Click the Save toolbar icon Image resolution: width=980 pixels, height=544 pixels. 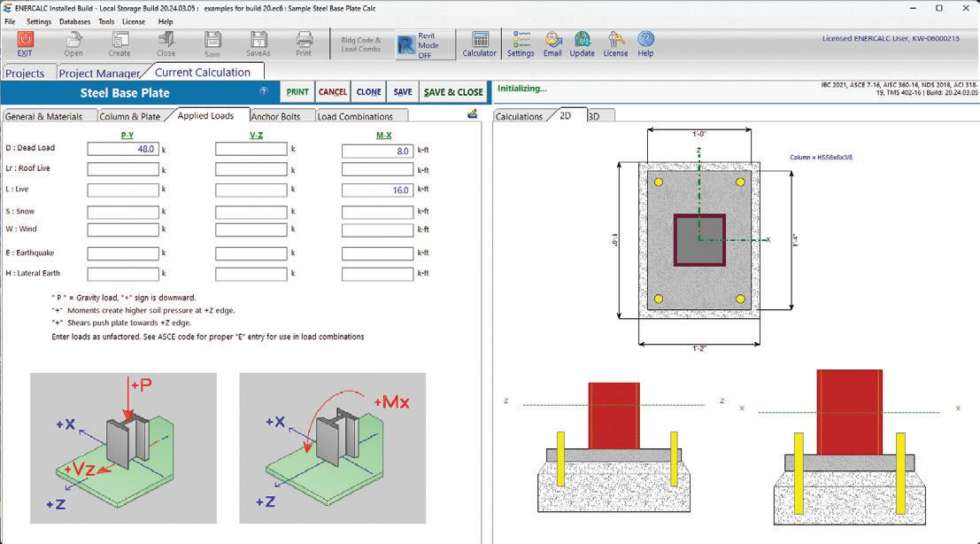(x=212, y=43)
